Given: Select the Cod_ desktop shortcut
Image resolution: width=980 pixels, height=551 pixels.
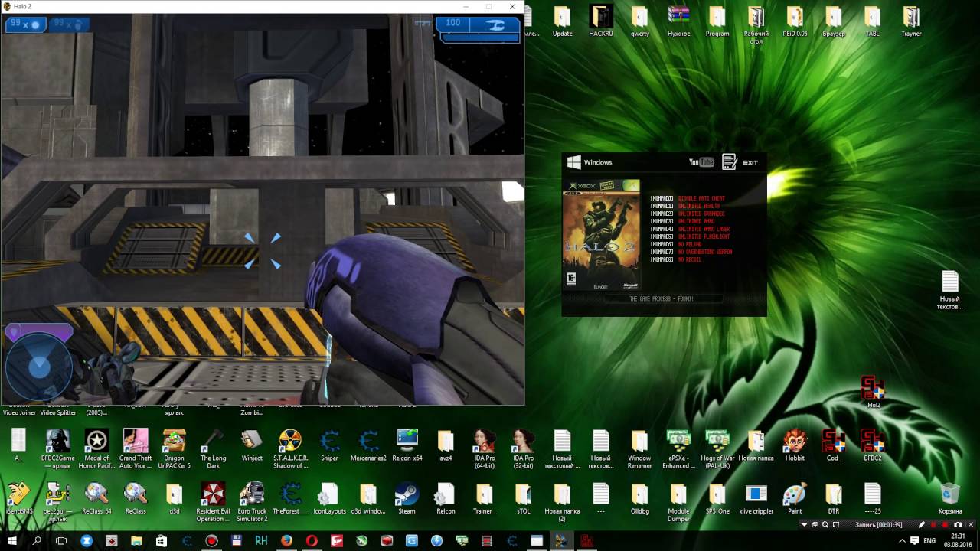Looking at the screenshot, I should [834, 445].
